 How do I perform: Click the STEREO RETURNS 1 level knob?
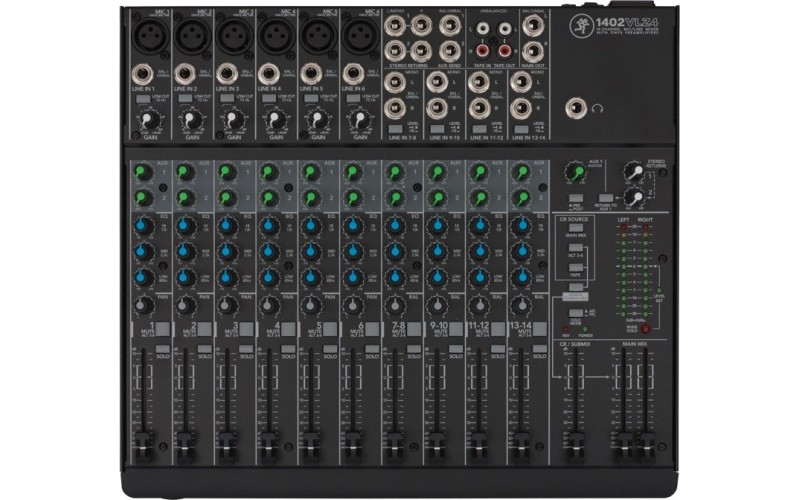[x=633, y=172]
